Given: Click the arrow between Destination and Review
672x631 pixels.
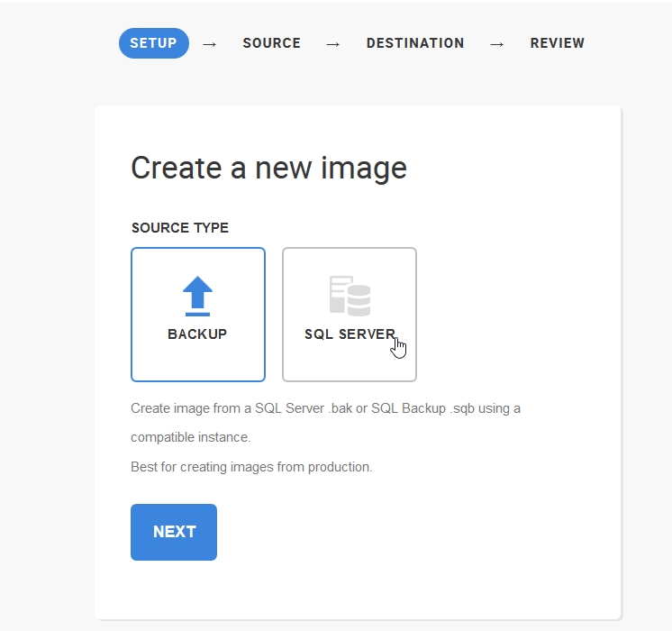Looking at the screenshot, I should pos(497,43).
